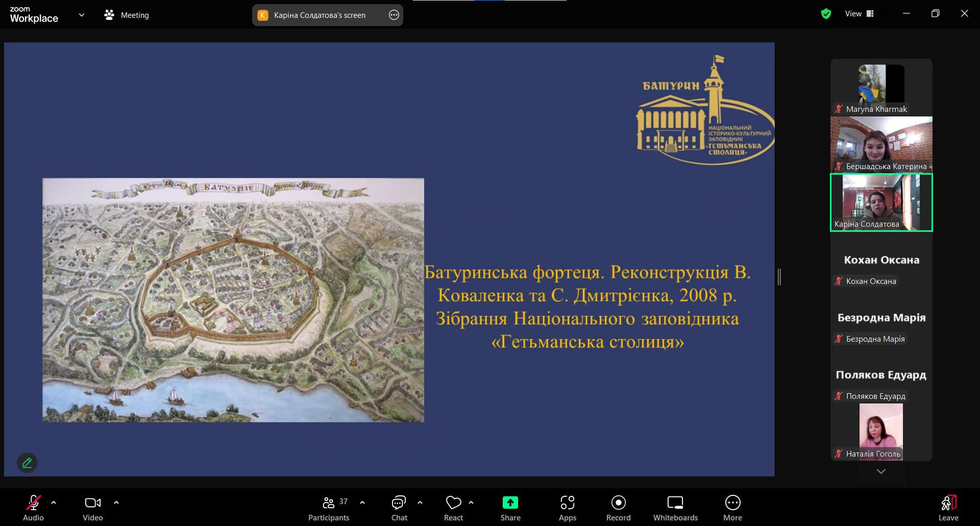The height and width of the screenshot is (526, 980).
Task: Expand chat options arrow
Action: coord(420,503)
